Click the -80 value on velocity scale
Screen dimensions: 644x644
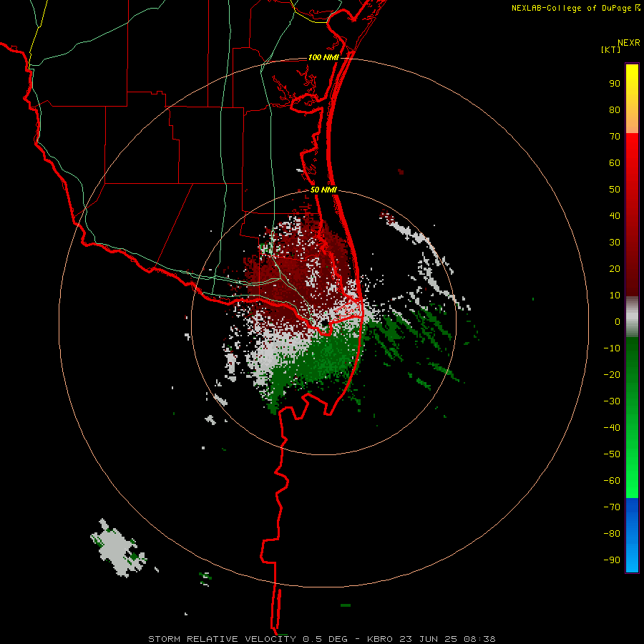point(612,534)
